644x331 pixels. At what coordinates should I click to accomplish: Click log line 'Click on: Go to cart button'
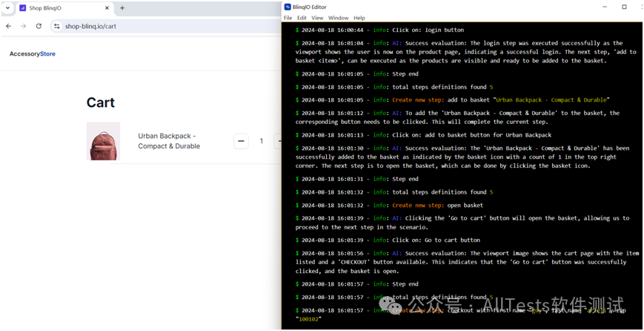pyautogui.click(x=388, y=240)
